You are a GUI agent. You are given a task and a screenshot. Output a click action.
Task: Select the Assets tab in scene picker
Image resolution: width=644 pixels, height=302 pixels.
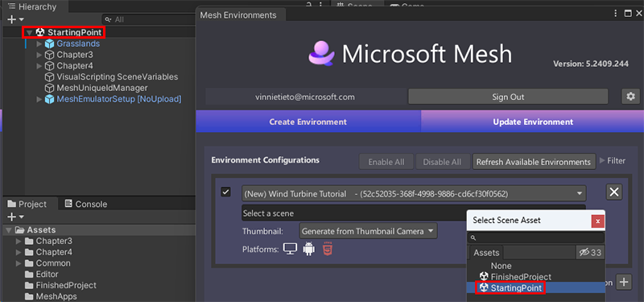click(x=486, y=253)
